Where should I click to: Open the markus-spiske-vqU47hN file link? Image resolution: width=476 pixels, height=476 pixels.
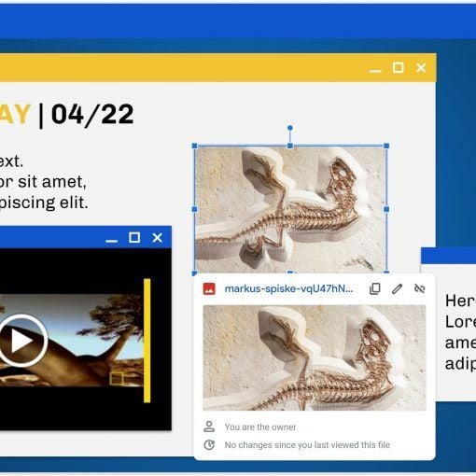288,288
